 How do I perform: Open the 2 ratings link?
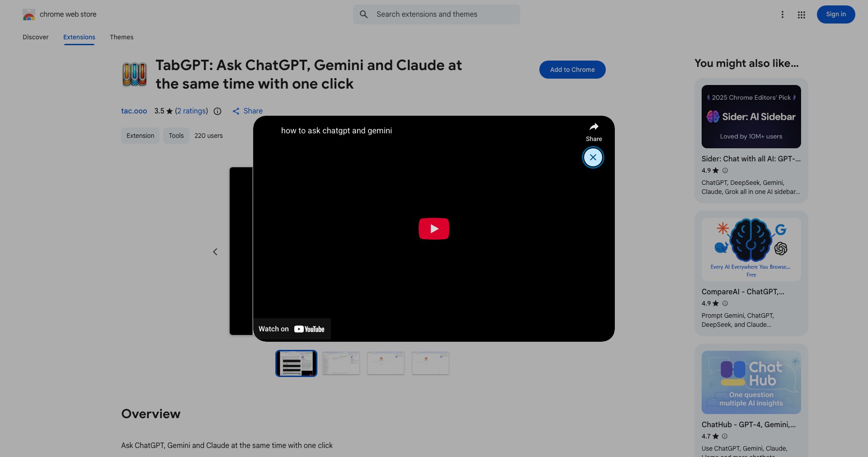(x=192, y=111)
